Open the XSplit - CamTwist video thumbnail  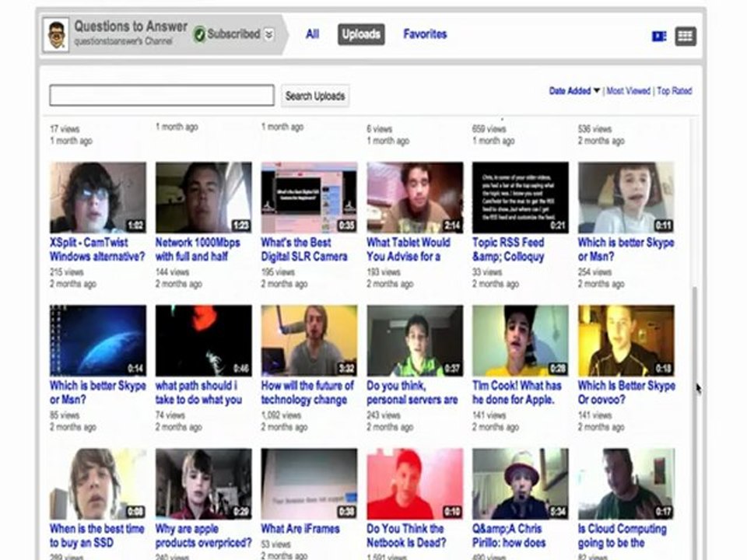98,197
